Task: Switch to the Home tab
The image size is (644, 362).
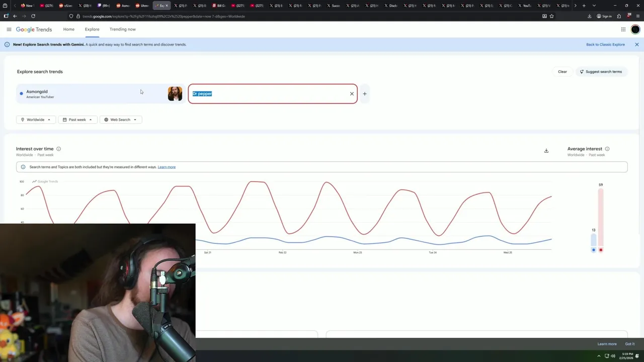Action: (x=69, y=29)
